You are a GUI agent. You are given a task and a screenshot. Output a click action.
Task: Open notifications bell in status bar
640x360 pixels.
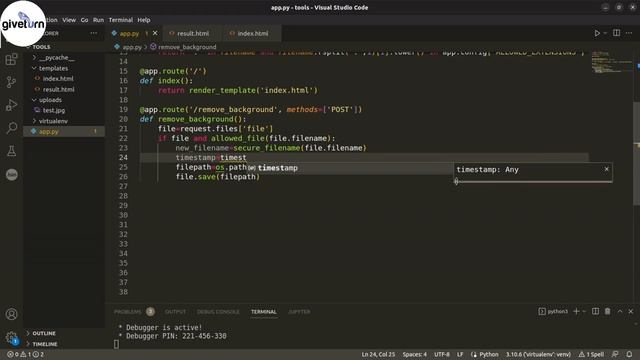click(x=629, y=354)
